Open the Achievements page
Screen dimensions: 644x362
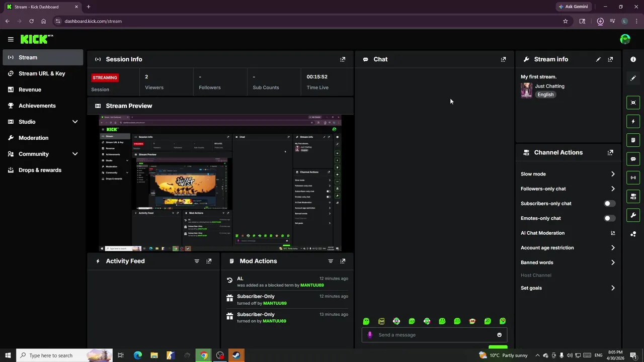43,106
